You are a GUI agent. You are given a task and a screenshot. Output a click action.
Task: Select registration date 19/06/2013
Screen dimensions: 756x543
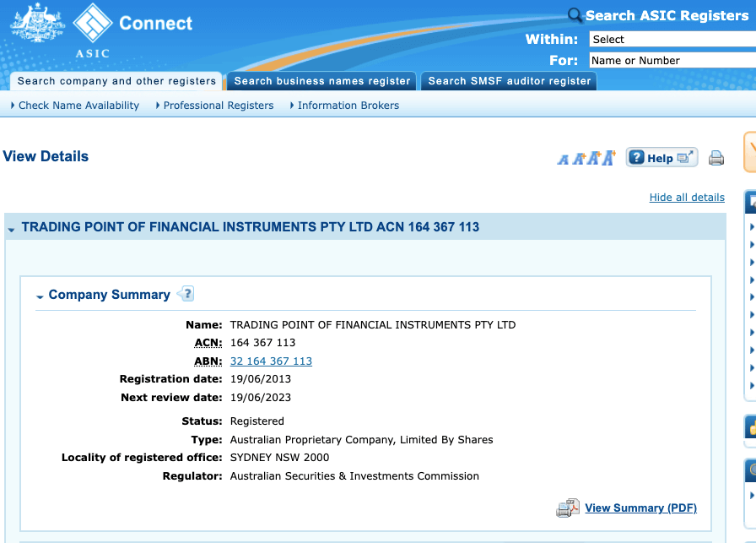pyautogui.click(x=261, y=379)
